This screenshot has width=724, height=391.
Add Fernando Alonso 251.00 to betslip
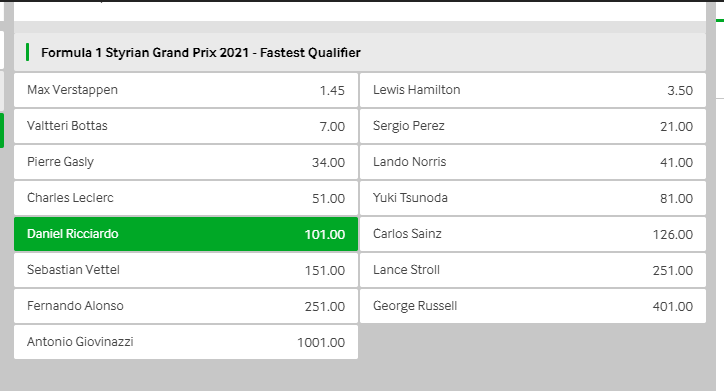pos(186,306)
